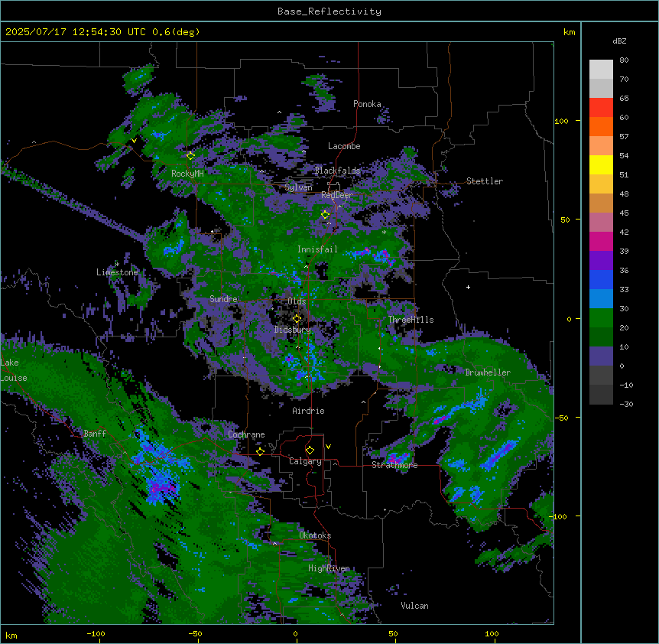Click the Innisfail city label
The image size is (659, 644).
[317, 249]
